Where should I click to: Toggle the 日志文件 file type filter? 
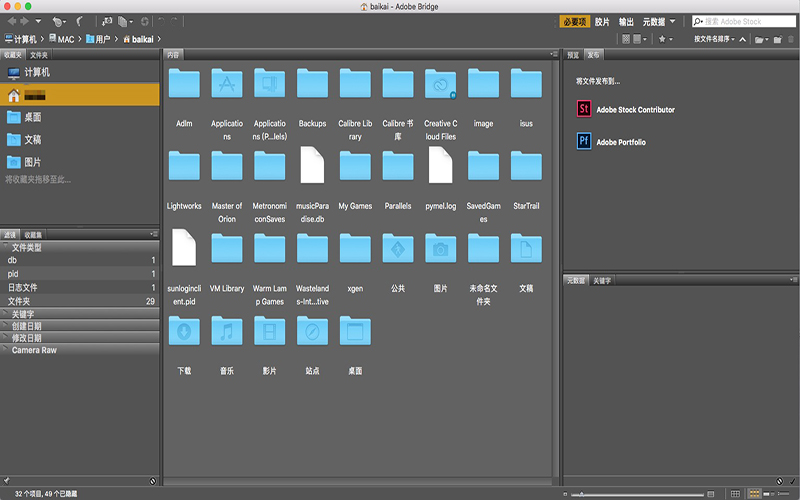80,287
